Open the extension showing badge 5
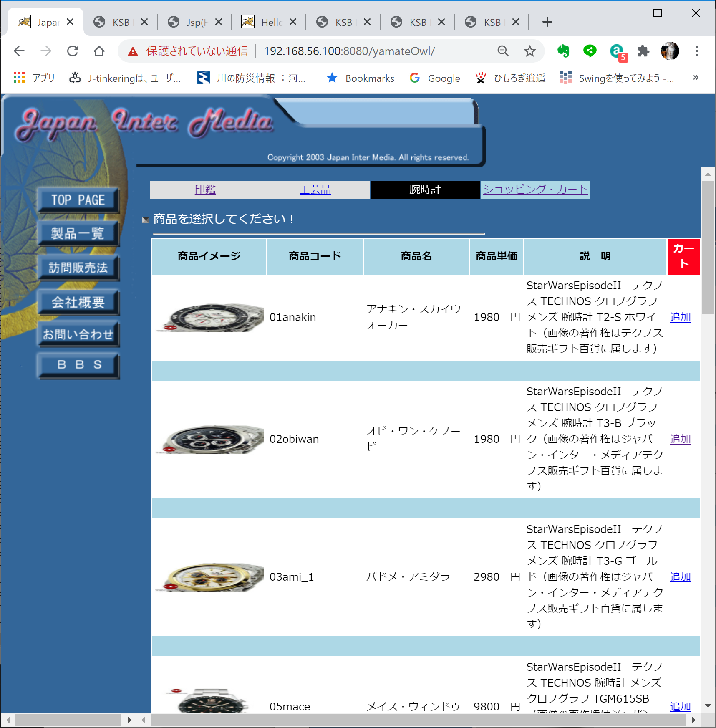 click(x=618, y=52)
